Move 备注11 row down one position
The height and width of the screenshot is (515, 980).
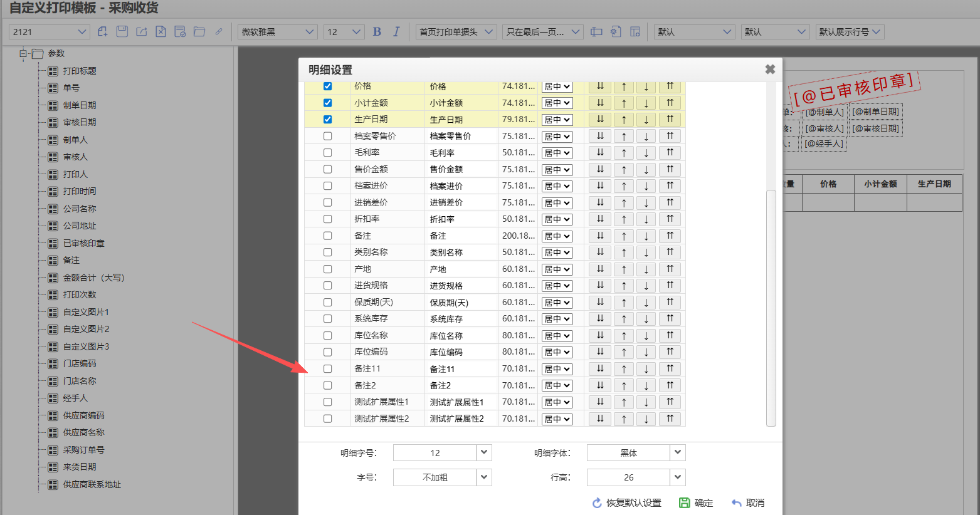pos(646,369)
